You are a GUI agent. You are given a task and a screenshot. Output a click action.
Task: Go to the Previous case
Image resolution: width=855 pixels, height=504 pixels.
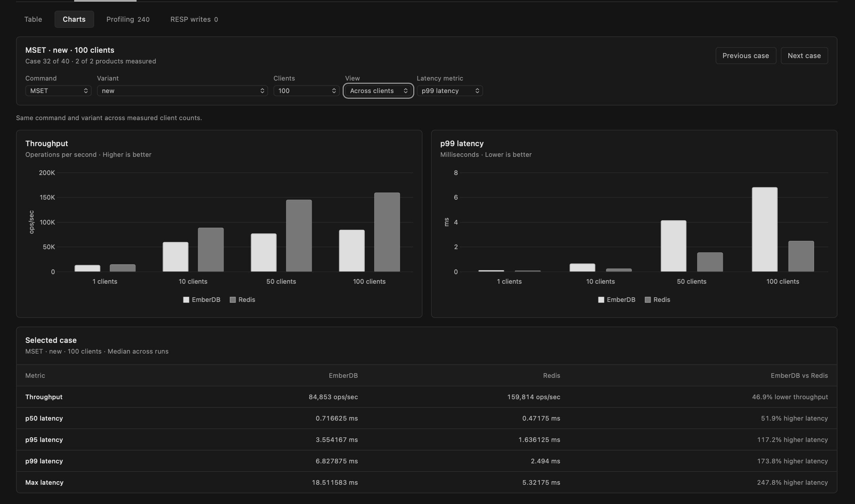pos(746,56)
